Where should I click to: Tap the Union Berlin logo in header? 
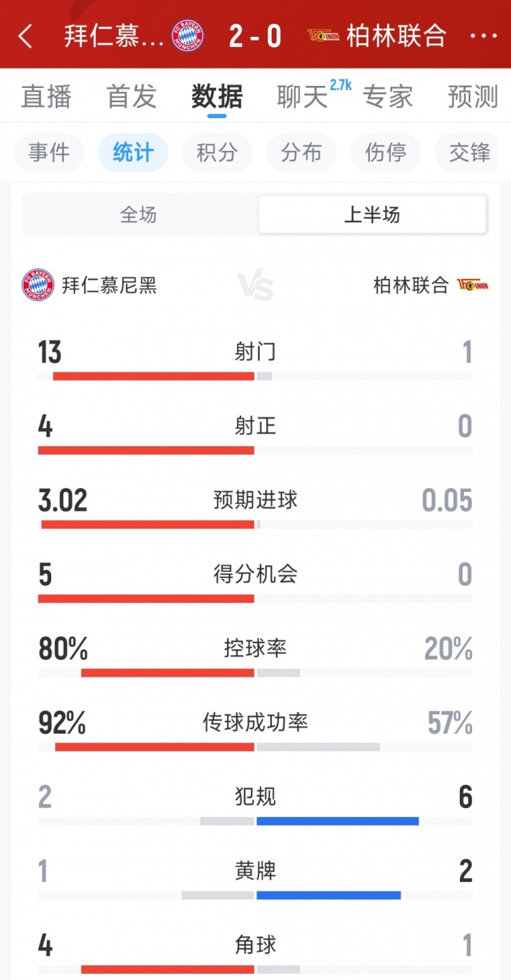(x=323, y=36)
